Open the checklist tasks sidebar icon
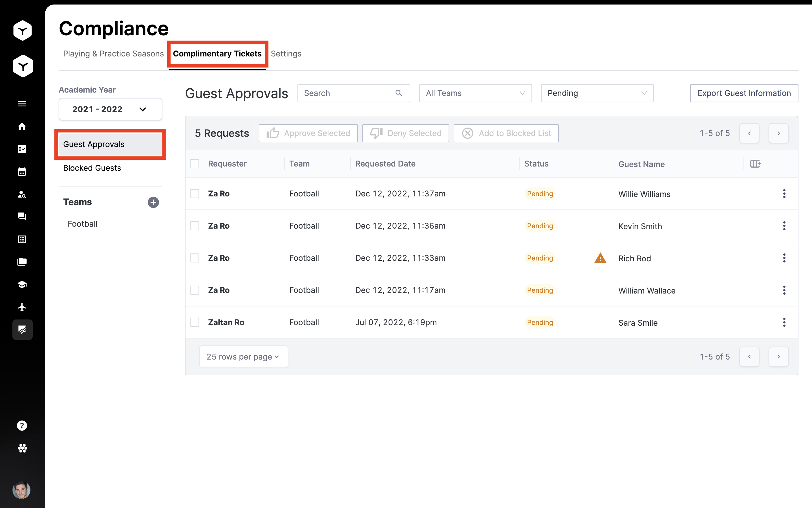This screenshot has width=812, height=508. pyautogui.click(x=22, y=149)
